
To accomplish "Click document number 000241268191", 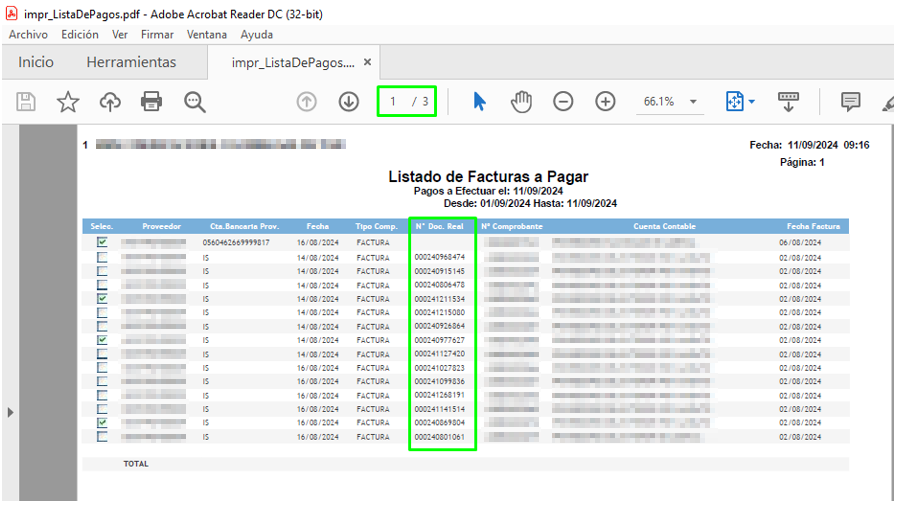I will point(440,395).
